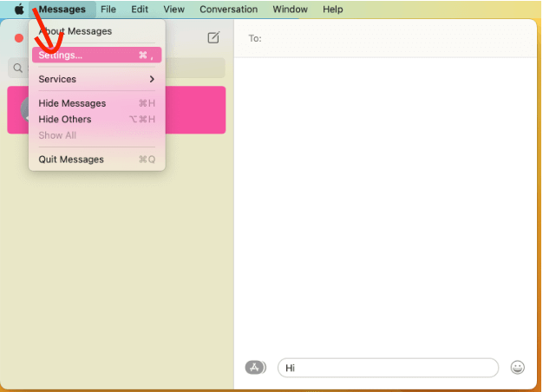The image size is (543, 392).
Task: Open the Window menu
Action: point(291,10)
